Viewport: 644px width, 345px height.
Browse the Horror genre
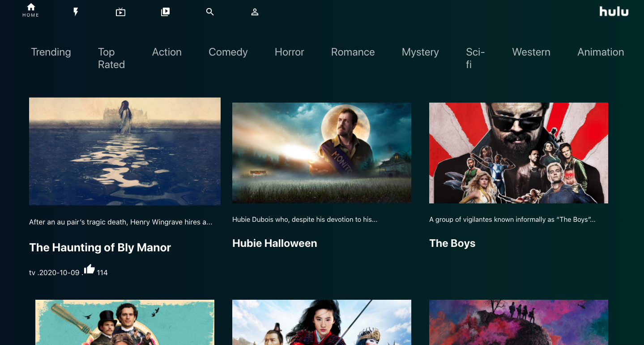pos(290,52)
